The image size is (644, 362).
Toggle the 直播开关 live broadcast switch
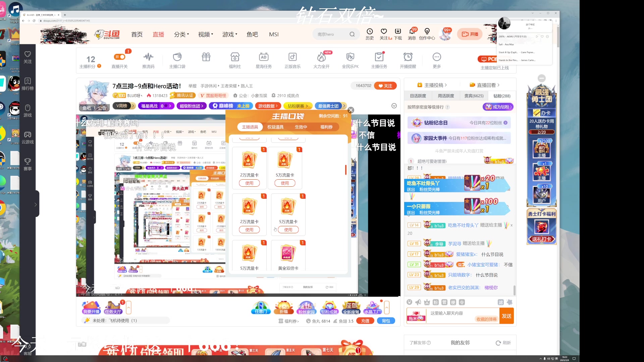coord(119,57)
